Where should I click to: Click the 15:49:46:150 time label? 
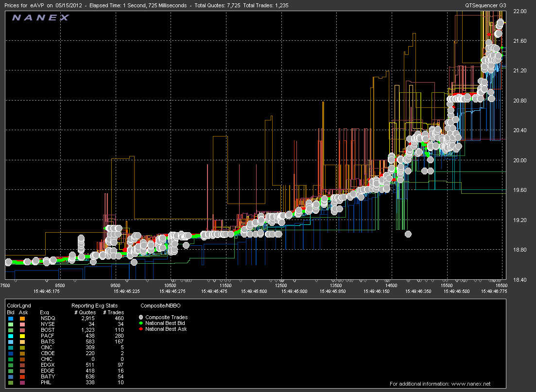click(x=376, y=291)
